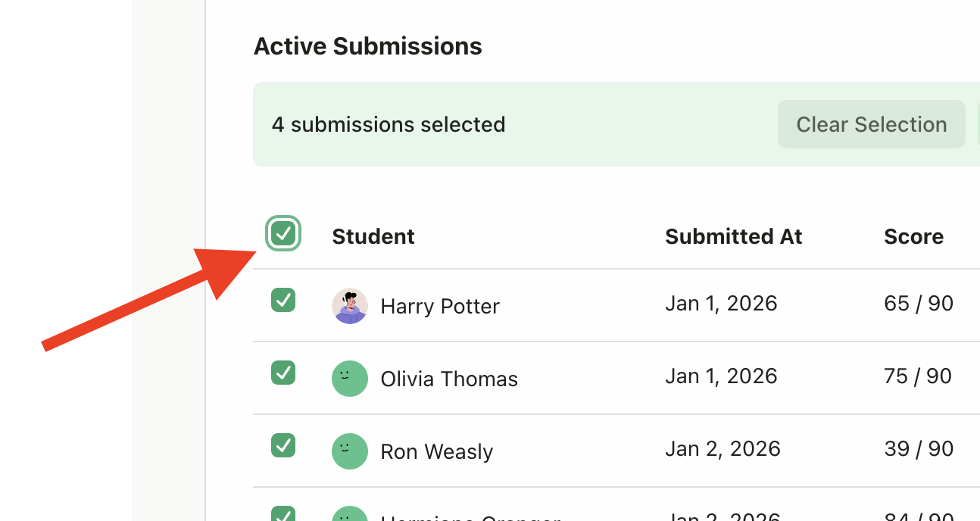
Task: Click the Active Submissions heading
Action: (x=367, y=45)
